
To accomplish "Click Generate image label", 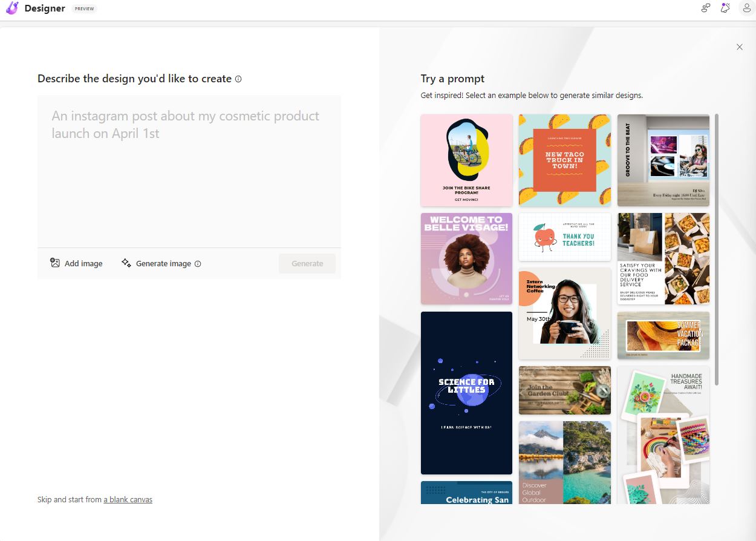I will pos(163,264).
